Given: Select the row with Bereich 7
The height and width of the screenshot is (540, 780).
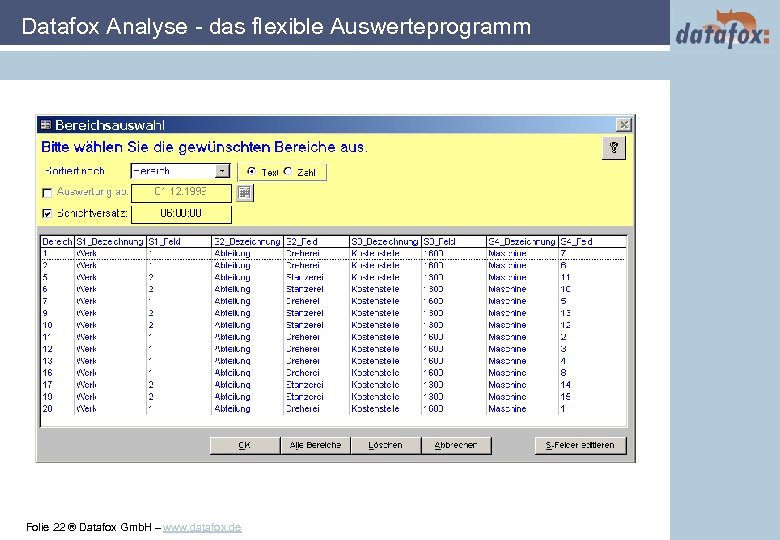Looking at the screenshot, I should point(333,301).
